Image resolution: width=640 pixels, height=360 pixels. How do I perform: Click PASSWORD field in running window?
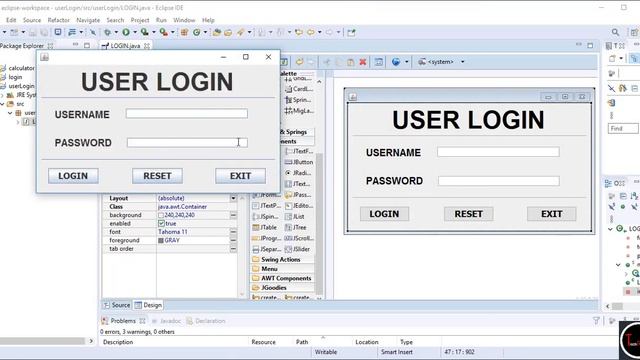click(187, 142)
